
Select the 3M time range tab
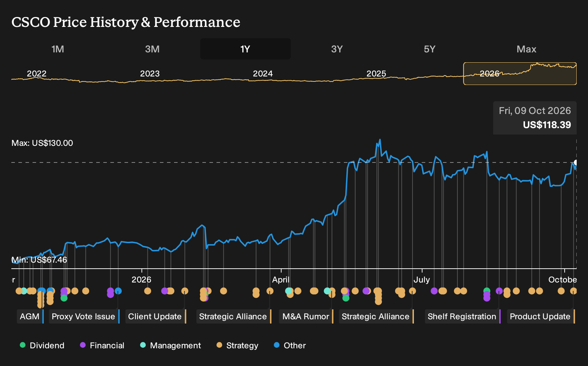click(x=152, y=49)
